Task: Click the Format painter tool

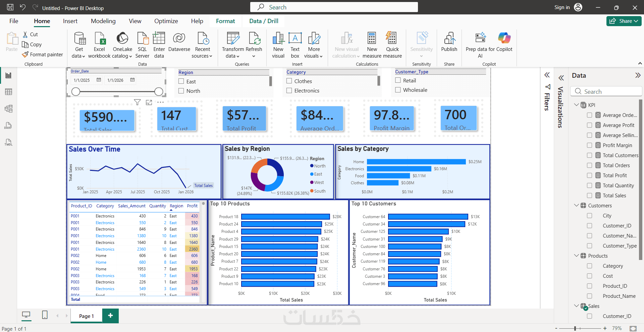Action: pos(43,54)
